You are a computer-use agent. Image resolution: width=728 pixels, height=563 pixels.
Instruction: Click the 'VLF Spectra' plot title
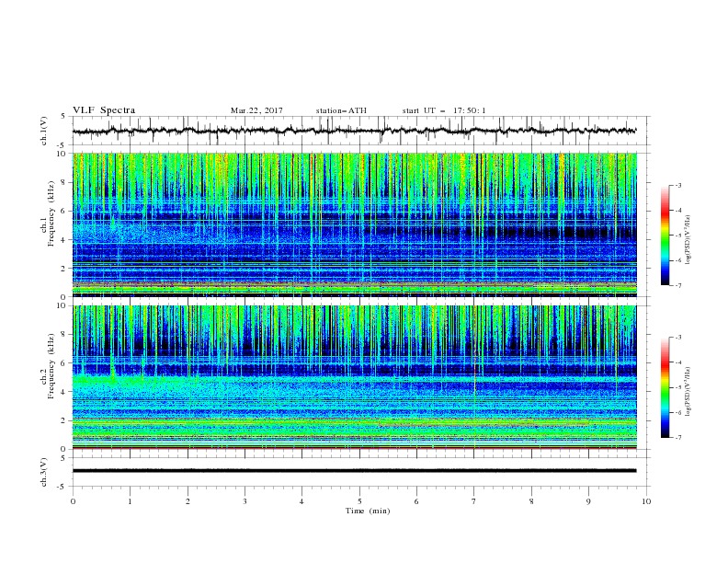104,110
